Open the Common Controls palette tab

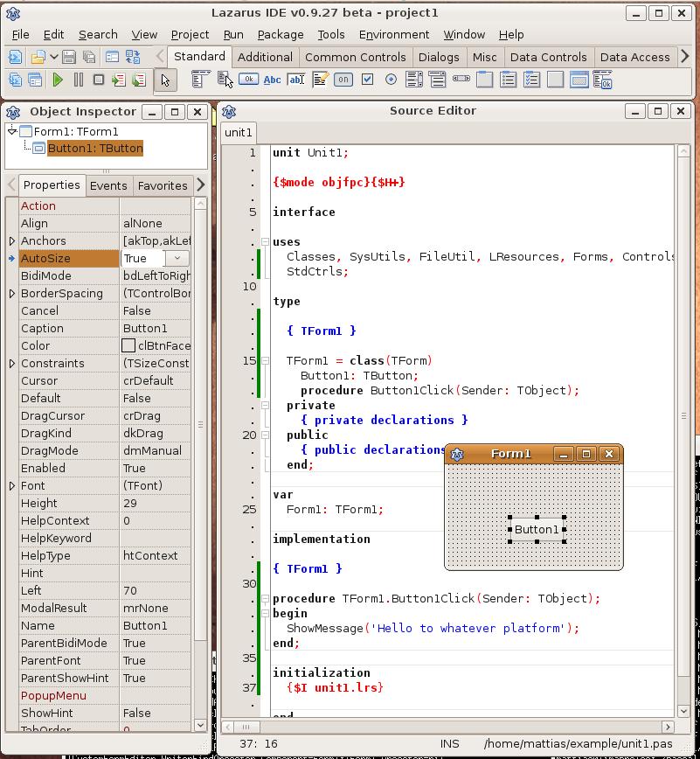coord(355,57)
